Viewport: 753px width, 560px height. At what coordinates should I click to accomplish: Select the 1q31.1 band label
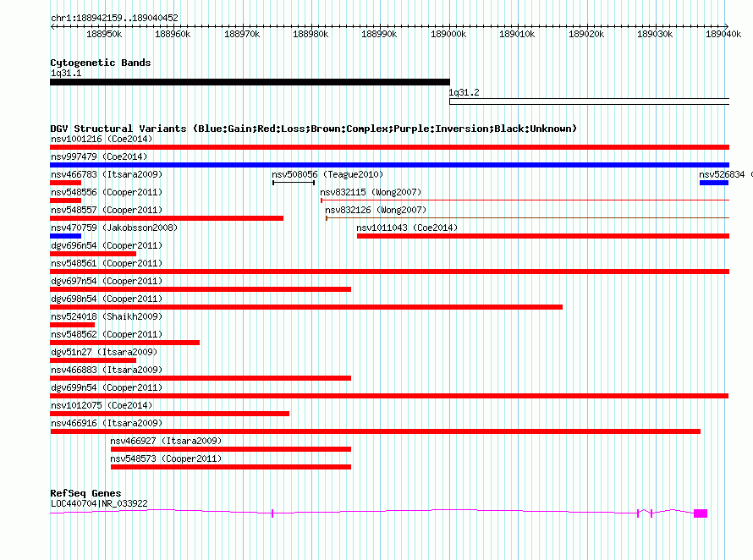(x=66, y=74)
